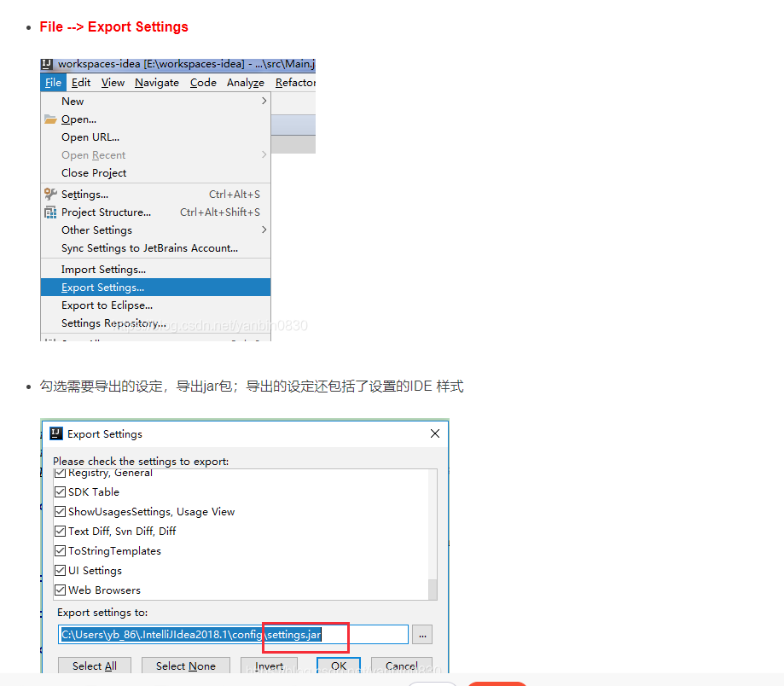Open the Code menu
The image size is (784, 686).
click(x=203, y=83)
